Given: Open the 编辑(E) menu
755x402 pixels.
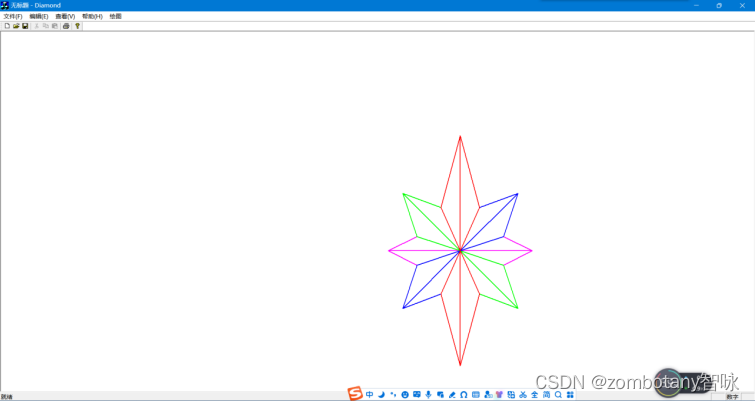Looking at the screenshot, I should [x=39, y=16].
